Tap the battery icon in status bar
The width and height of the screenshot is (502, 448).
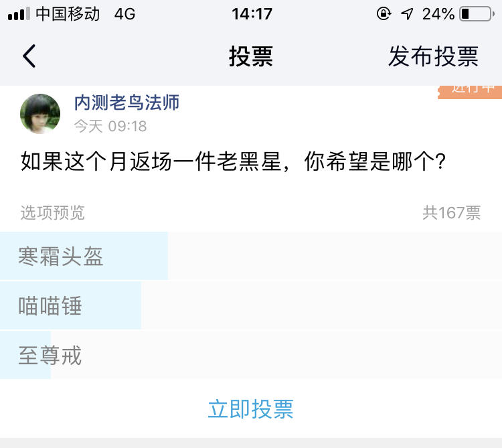click(x=477, y=14)
